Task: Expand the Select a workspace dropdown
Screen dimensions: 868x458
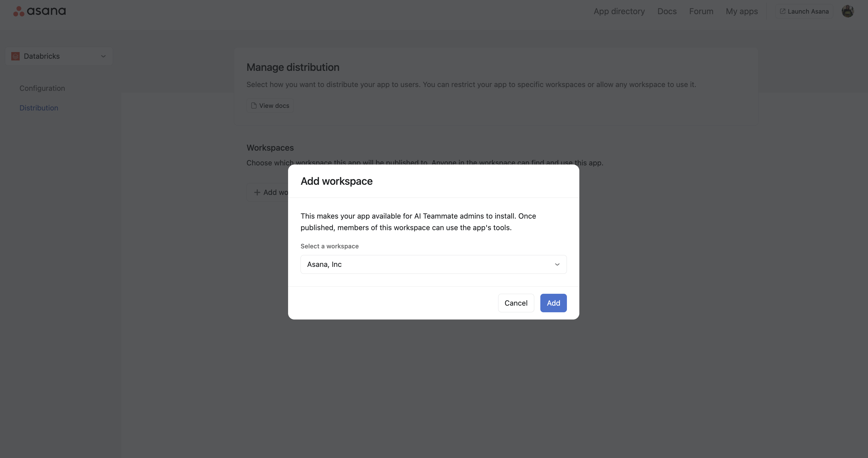Action: (433, 264)
